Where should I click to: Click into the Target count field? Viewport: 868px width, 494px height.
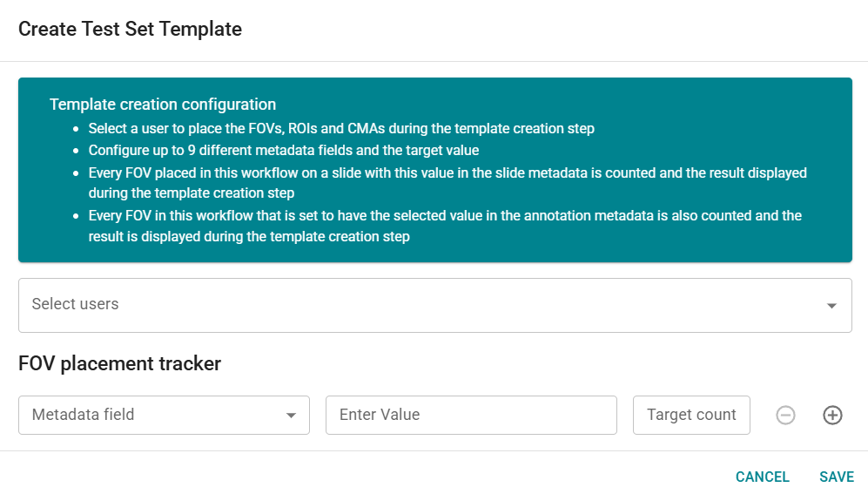click(x=691, y=415)
